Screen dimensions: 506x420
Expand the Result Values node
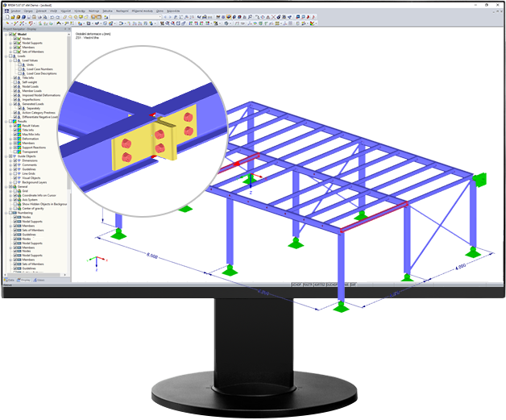click(10, 126)
